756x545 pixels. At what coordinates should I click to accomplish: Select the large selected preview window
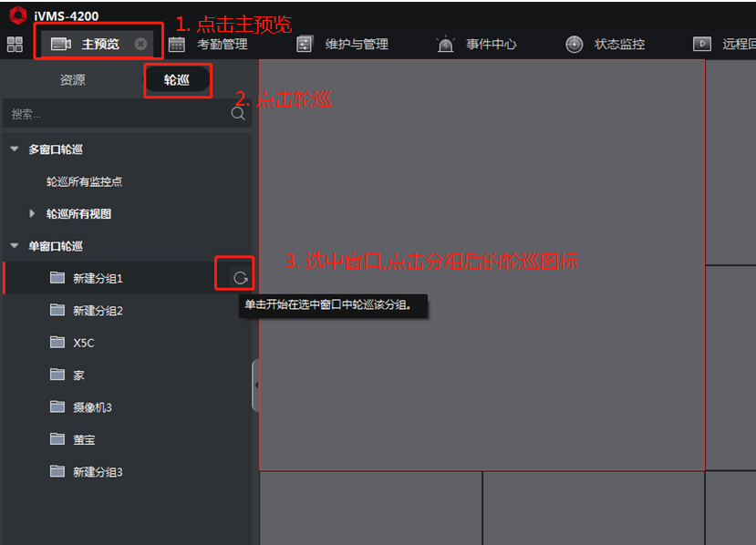point(482,264)
